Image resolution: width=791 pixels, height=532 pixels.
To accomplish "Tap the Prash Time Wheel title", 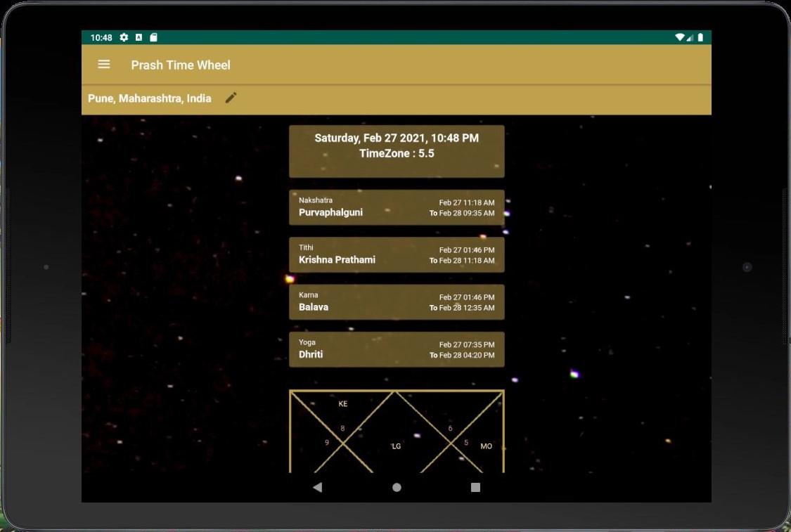I will click(181, 65).
